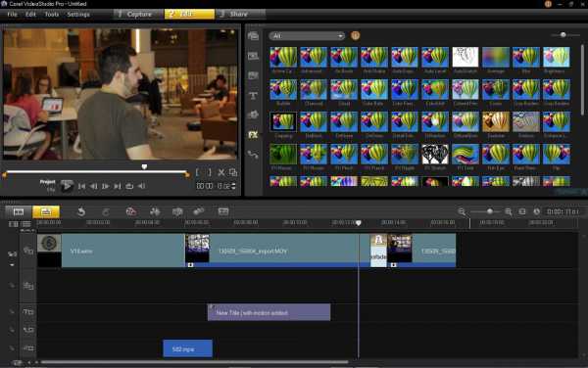Viewport: 588px width, 368px height.
Task: Click the Undo arrow in timeline toolbar
Action: point(81,211)
